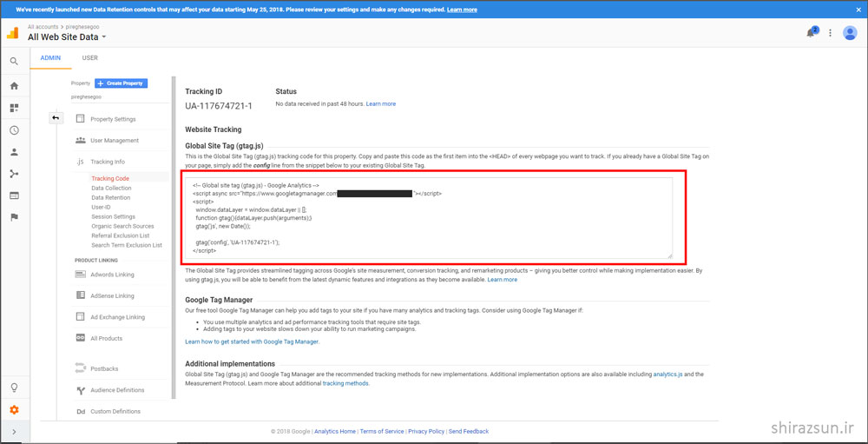Select Data Collection submenu item
The image size is (868, 444).
pos(111,188)
